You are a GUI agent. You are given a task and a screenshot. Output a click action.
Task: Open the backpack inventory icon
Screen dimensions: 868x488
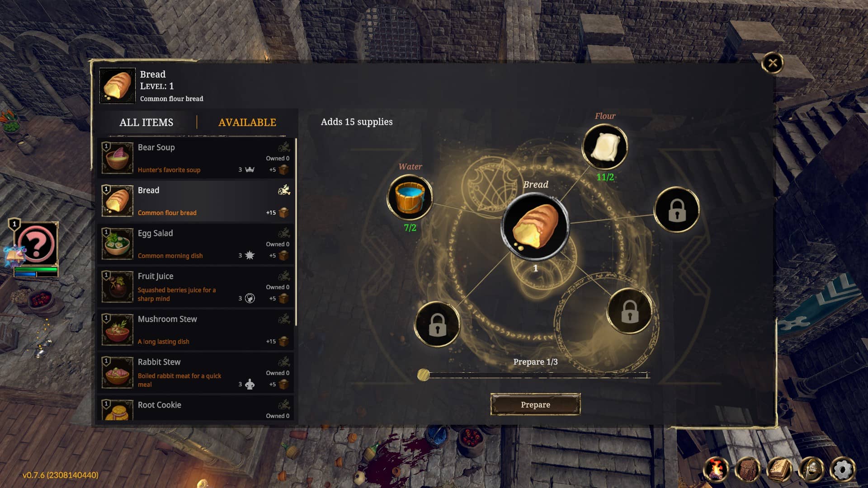(748, 469)
